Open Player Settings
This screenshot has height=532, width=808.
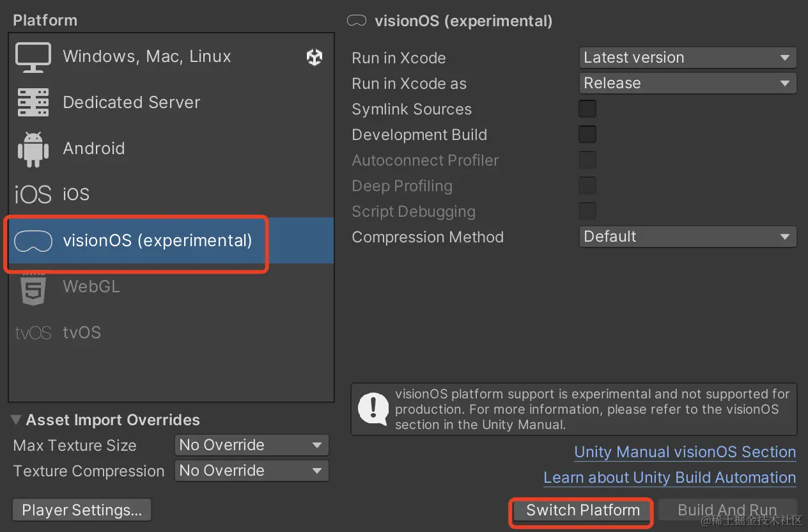[x=82, y=510]
